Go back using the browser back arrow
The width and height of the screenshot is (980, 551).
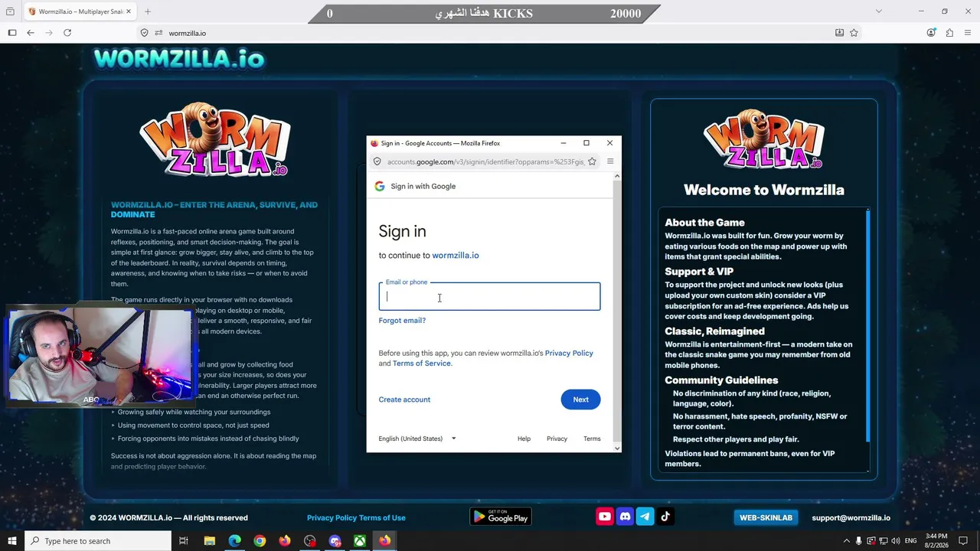(31, 33)
